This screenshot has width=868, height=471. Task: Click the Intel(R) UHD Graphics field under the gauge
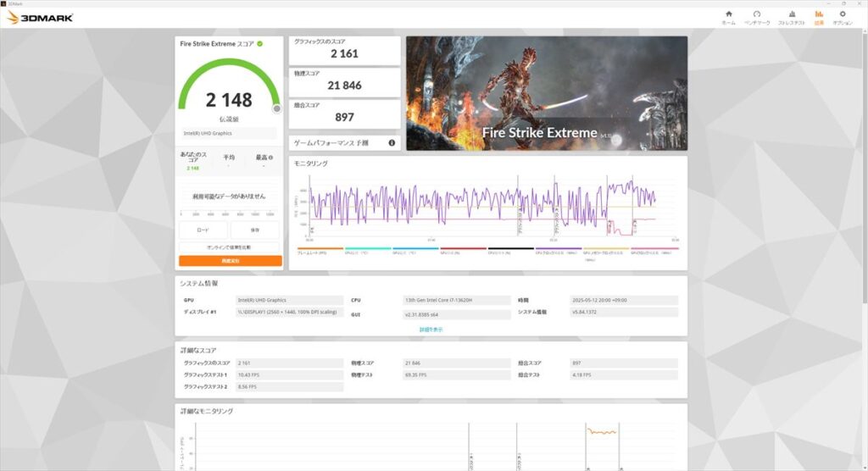tap(229, 133)
